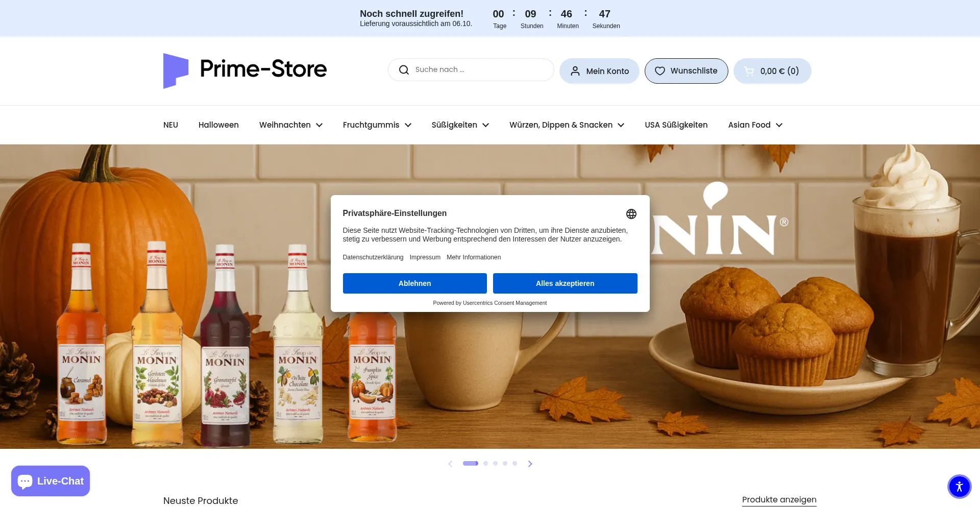Open the Süßigkeiten category
The width and height of the screenshot is (980, 507).
coord(454,125)
